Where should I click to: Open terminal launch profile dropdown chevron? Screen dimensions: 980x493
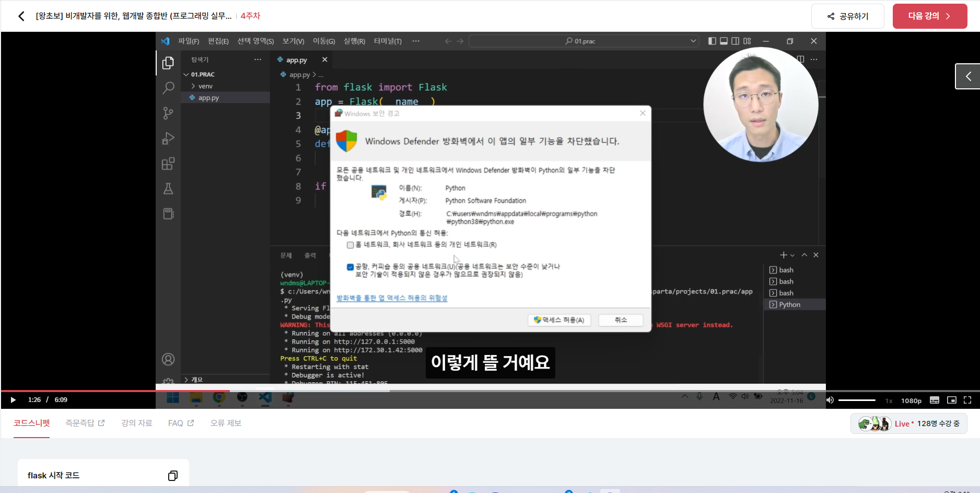click(x=792, y=255)
